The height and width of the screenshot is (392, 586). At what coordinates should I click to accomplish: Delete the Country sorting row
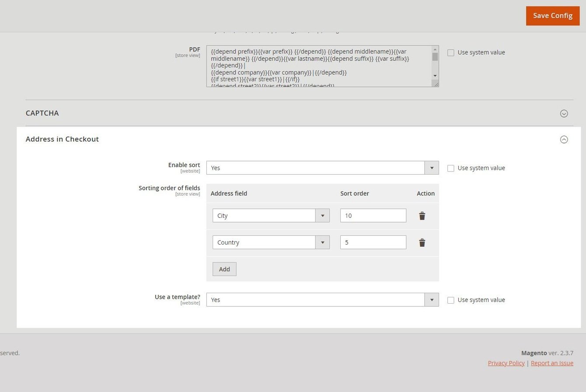(x=422, y=243)
